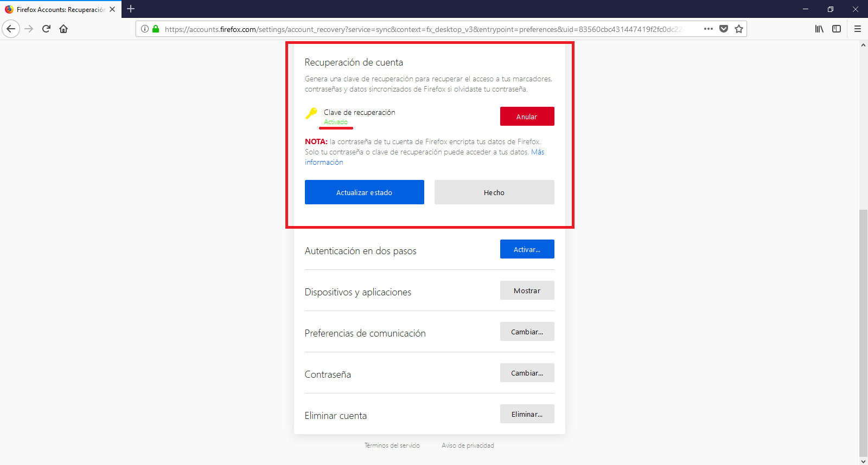Click the scrollbar up arrow
The height and width of the screenshot is (465, 868).
coord(863,45)
